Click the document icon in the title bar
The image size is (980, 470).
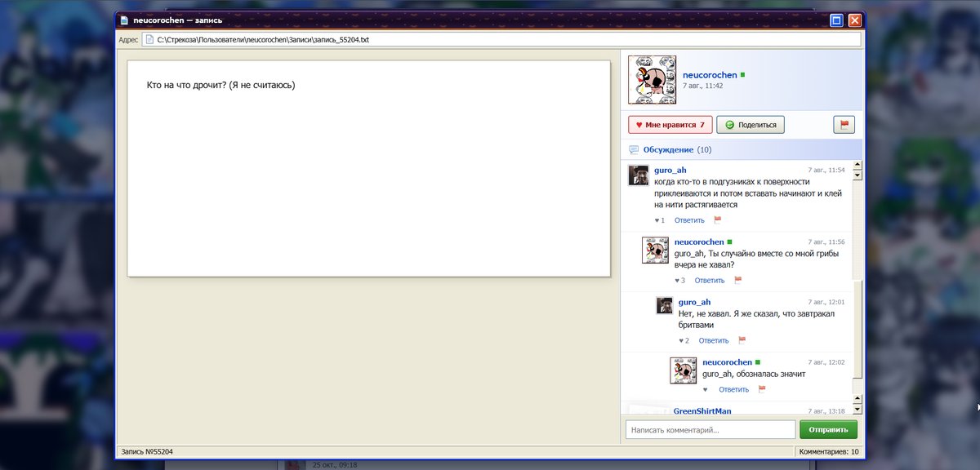coord(122,20)
